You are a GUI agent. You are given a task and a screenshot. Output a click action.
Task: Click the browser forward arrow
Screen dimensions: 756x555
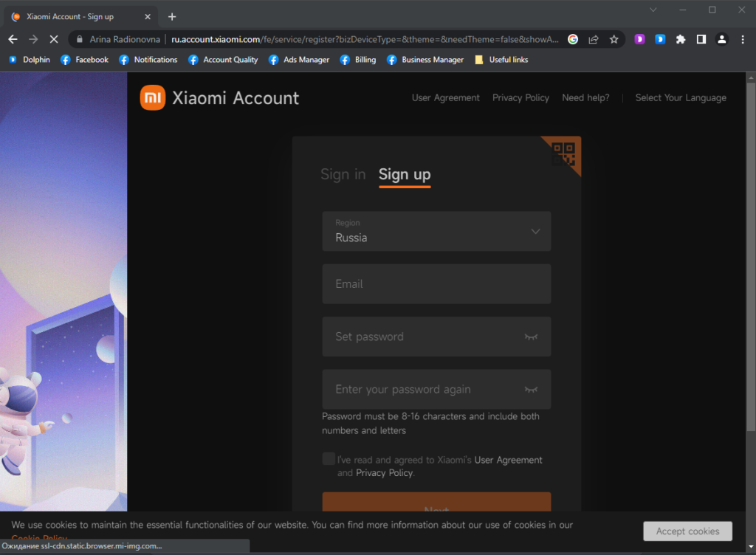[x=33, y=40]
